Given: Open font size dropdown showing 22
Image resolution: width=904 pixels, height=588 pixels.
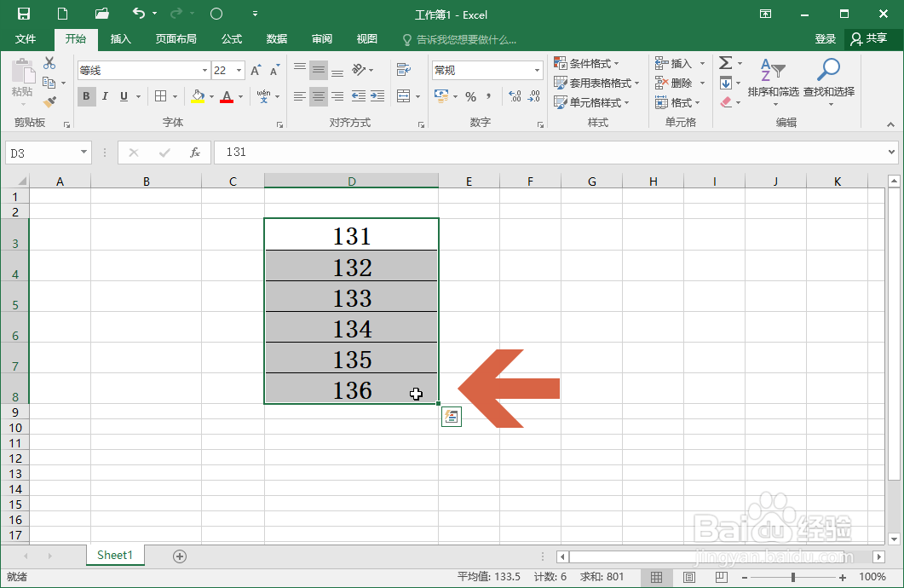Looking at the screenshot, I should [x=239, y=71].
